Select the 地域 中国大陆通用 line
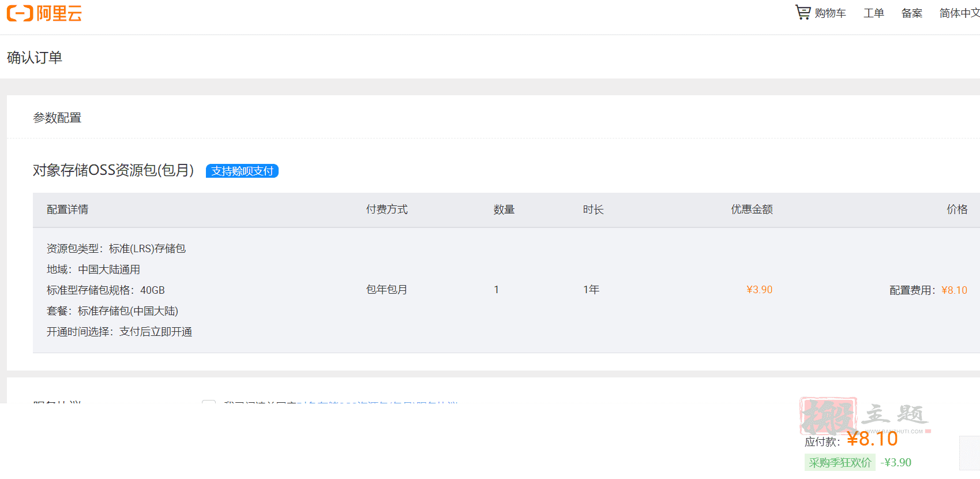This screenshot has height=479, width=980. click(93, 270)
